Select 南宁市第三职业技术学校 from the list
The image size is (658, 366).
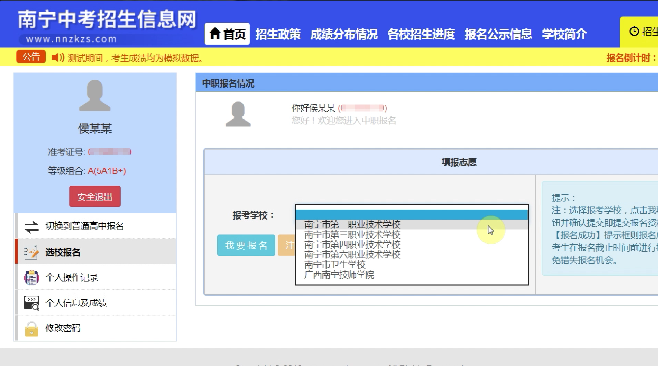(x=352, y=235)
